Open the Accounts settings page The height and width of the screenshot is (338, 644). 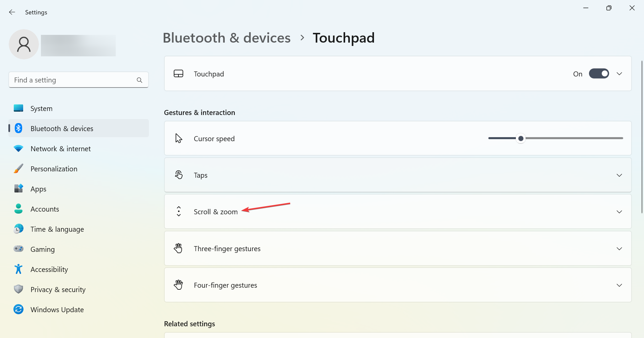pos(45,209)
